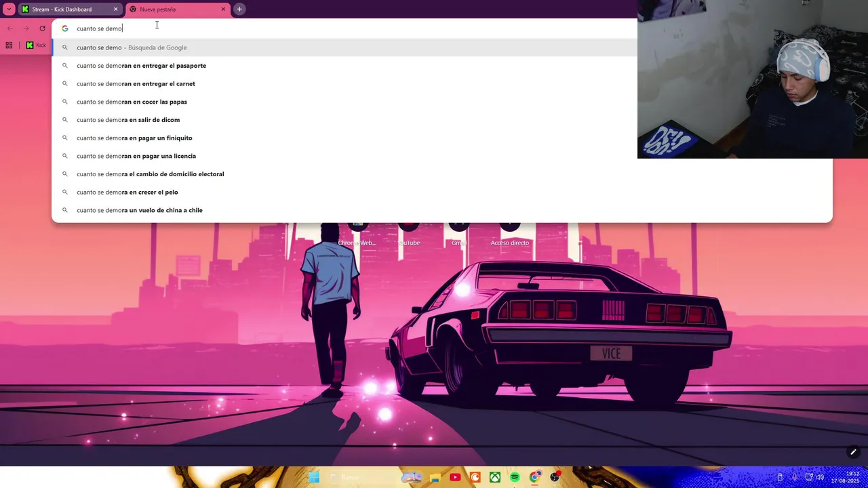This screenshot has width=868, height=488.
Task: Go back with the back arrow
Action: pos(9,28)
